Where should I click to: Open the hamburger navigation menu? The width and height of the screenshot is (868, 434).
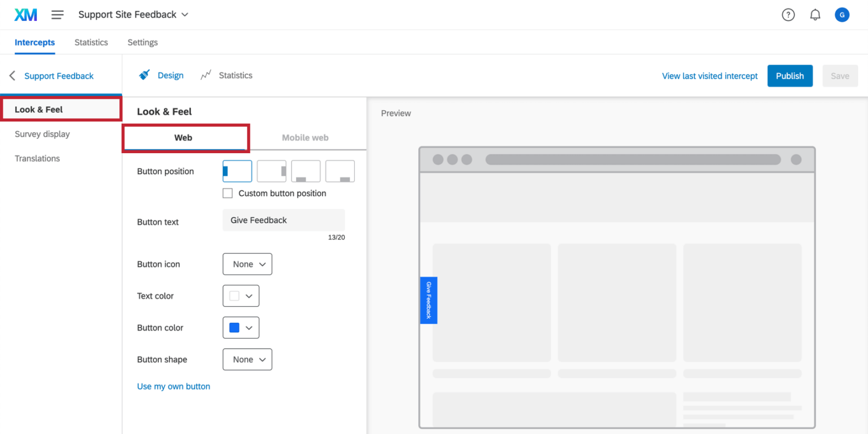pyautogui.click(x=57, y=15)
